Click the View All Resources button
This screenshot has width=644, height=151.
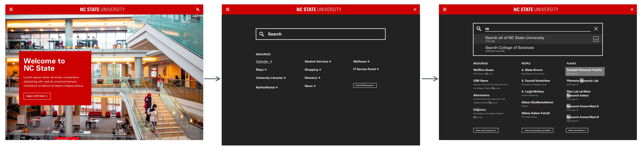point(364,85)
